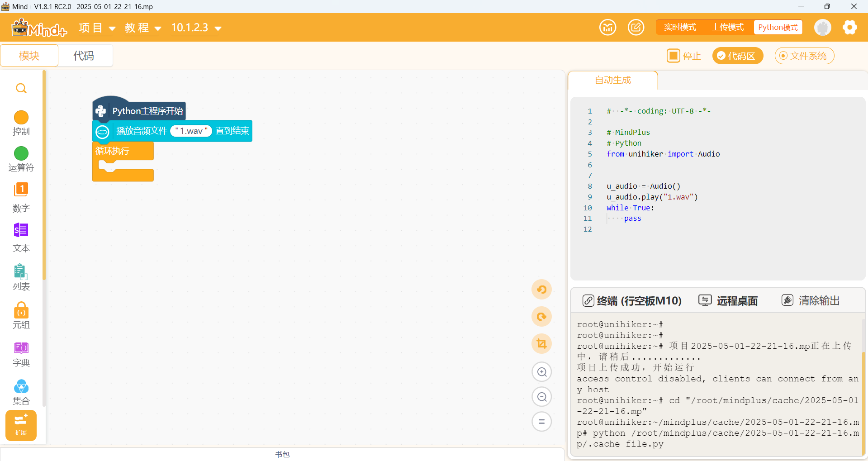Open the feedback edit icon in header
Viewport: 868px width, 461px height.
tap(636, 28)
